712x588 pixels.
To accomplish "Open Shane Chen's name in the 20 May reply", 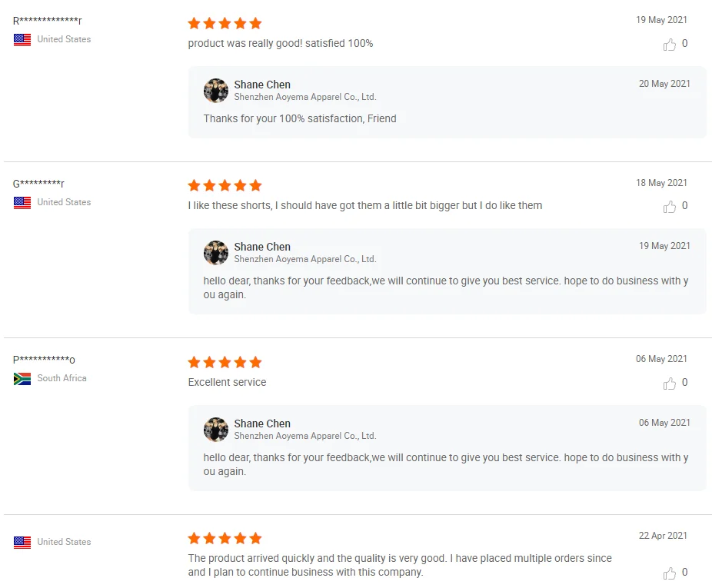I will coord(262,85).
